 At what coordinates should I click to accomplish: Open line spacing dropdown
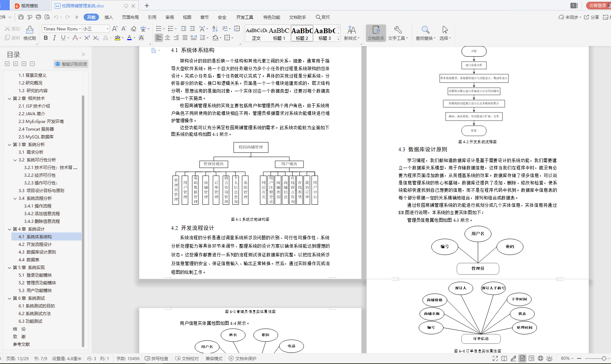coord(207,38)
